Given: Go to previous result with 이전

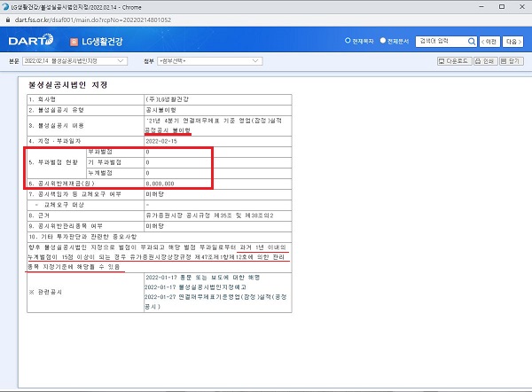Looking at the screenshot, I should 490,41.
